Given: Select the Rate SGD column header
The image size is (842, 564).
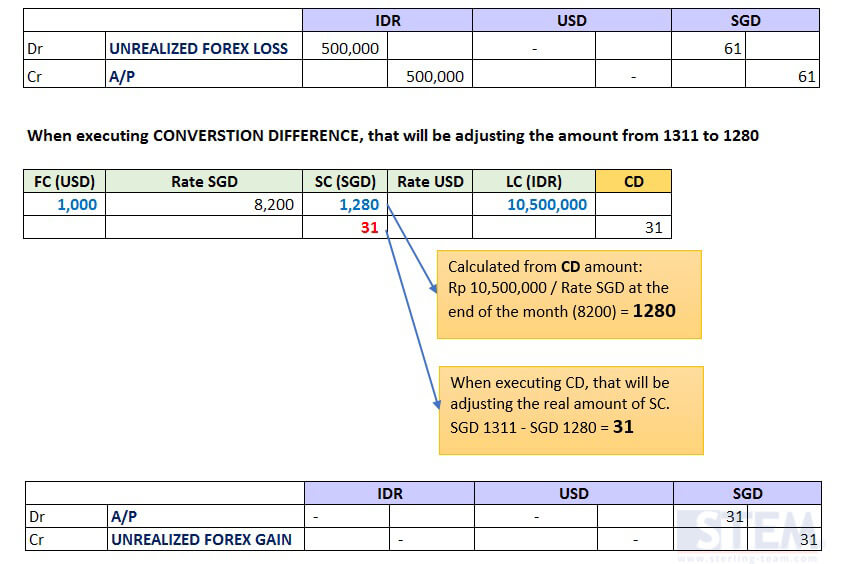Looking at the screenshot, I should pyautogui.click(x=204, y=182).
